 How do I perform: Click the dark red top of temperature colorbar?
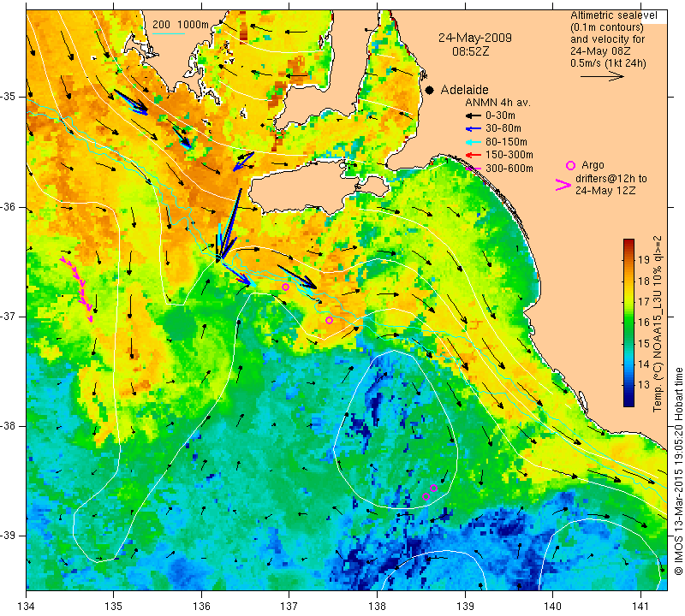point(628,242)
